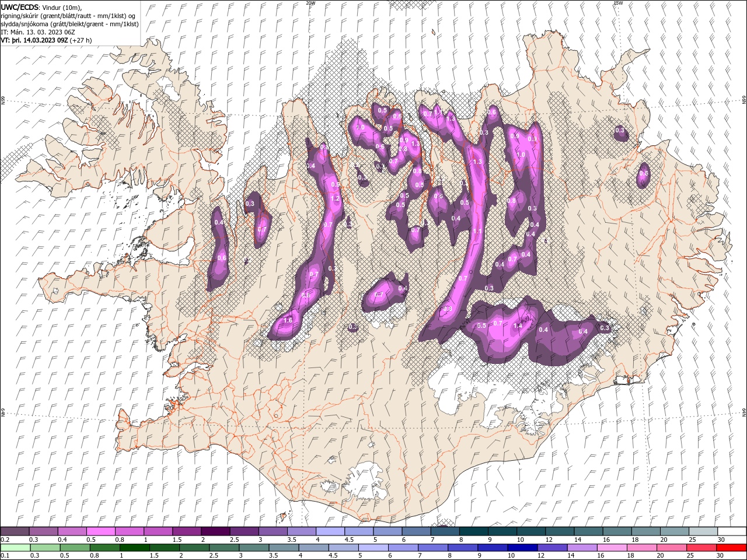Image resolution: width=747 pixels, height=560 pixels.
Task: Select the 'slydda/snjókoma' legend description line
Action: pos(70,24)
